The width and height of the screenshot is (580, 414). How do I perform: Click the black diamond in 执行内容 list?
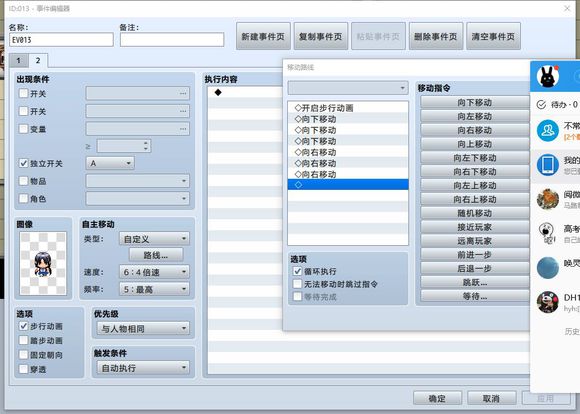218,92
